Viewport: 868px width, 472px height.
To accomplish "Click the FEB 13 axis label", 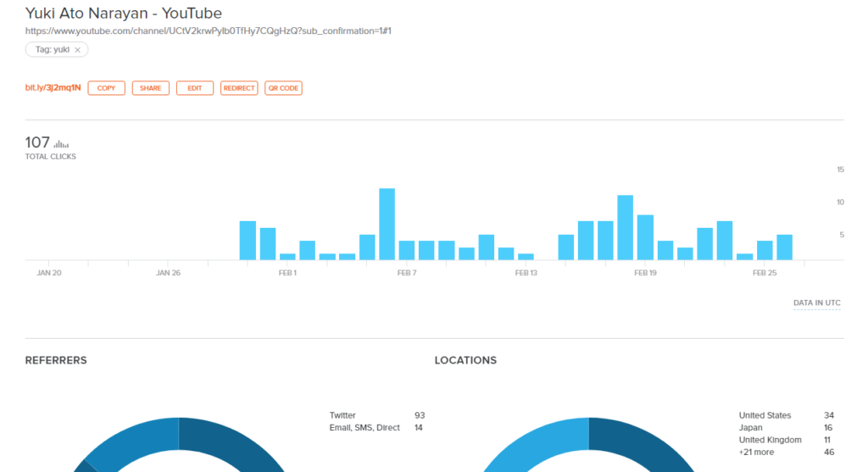I will click(526, 273).
